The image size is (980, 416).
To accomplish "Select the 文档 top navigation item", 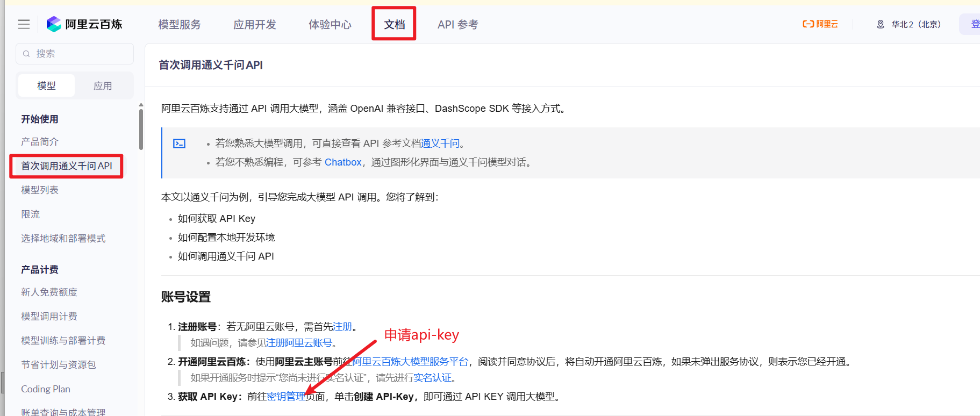I will click(395, 25).
